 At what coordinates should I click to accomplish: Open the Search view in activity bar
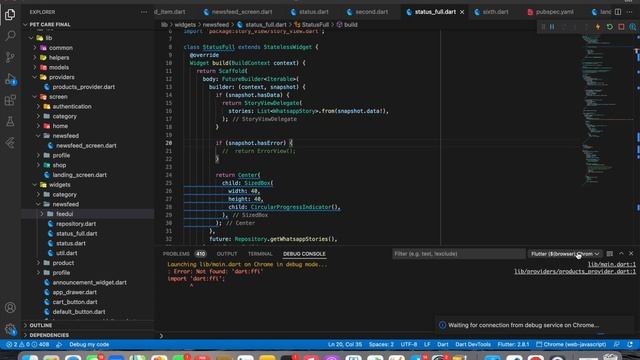tap(10, 36)
